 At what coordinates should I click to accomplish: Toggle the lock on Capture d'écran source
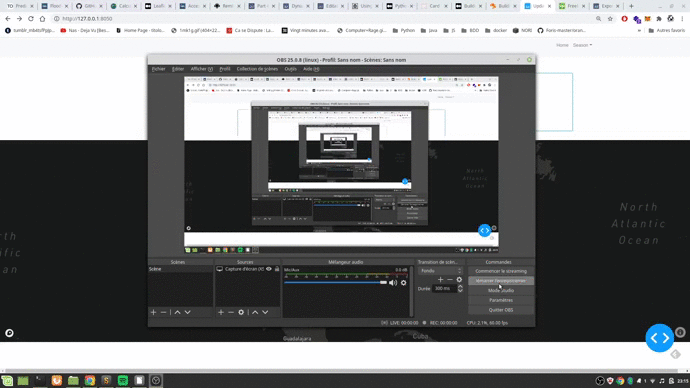pos(277,269)
